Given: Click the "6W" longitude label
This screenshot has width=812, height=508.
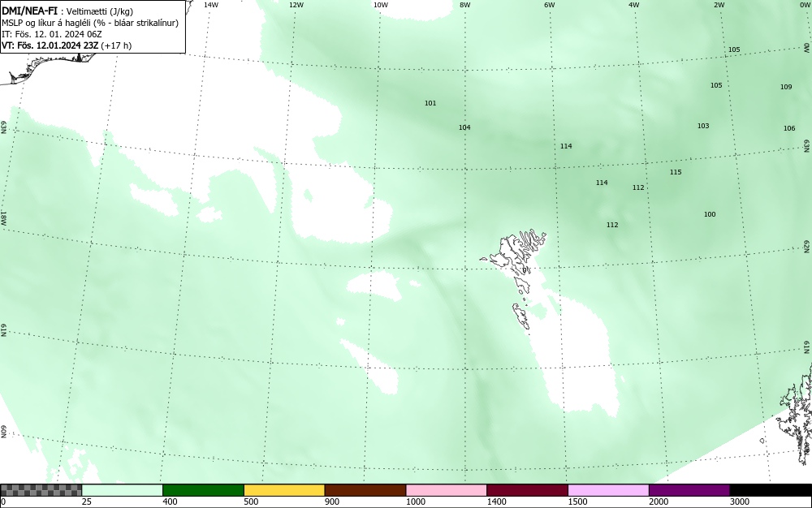Looking at the screenshot, I should [550, 5].
